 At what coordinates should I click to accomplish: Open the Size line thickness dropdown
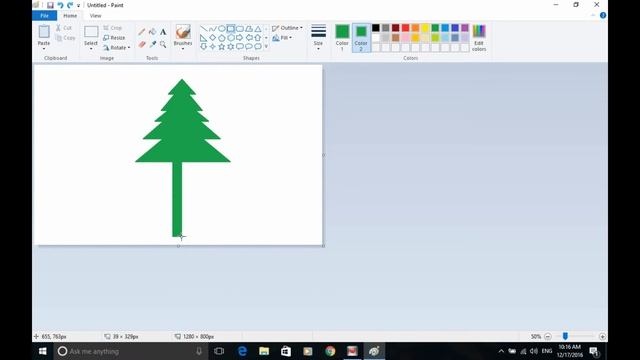318,38
